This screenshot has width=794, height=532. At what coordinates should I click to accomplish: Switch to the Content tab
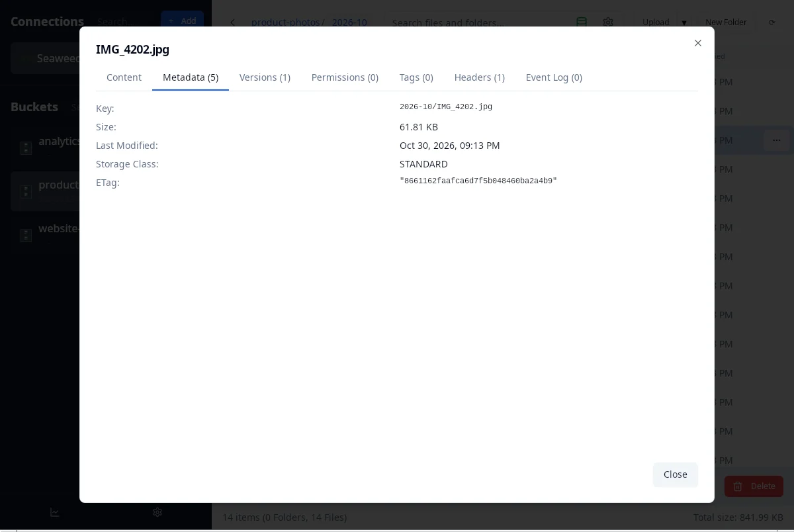124,77
